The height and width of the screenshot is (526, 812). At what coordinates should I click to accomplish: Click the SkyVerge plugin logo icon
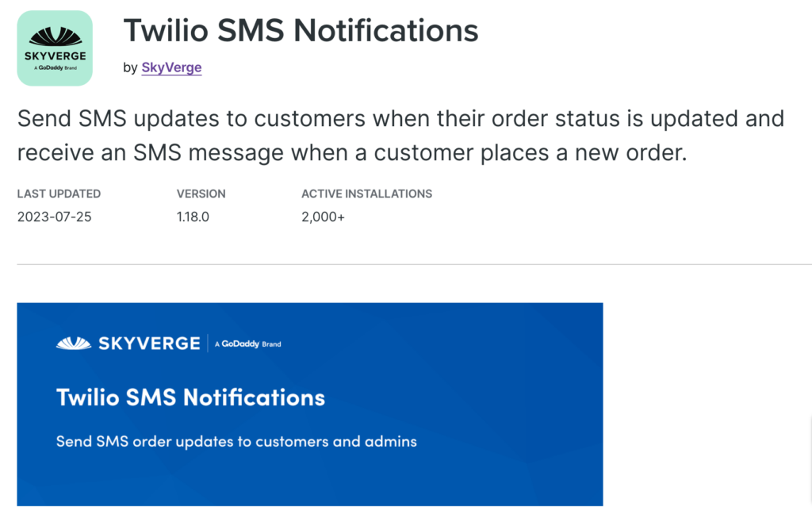pyautogui.click(x=55, y=48)
